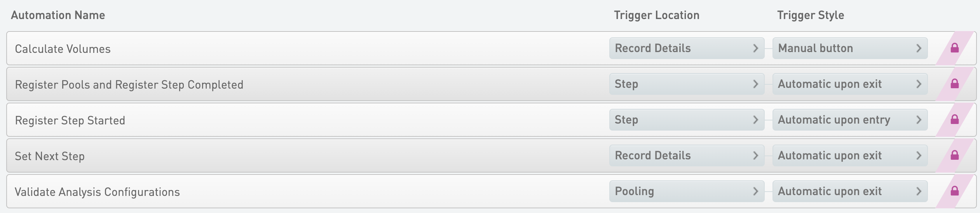Open the Pooling trigger location dropdown
Screen dimensions: 980x213
687,191
